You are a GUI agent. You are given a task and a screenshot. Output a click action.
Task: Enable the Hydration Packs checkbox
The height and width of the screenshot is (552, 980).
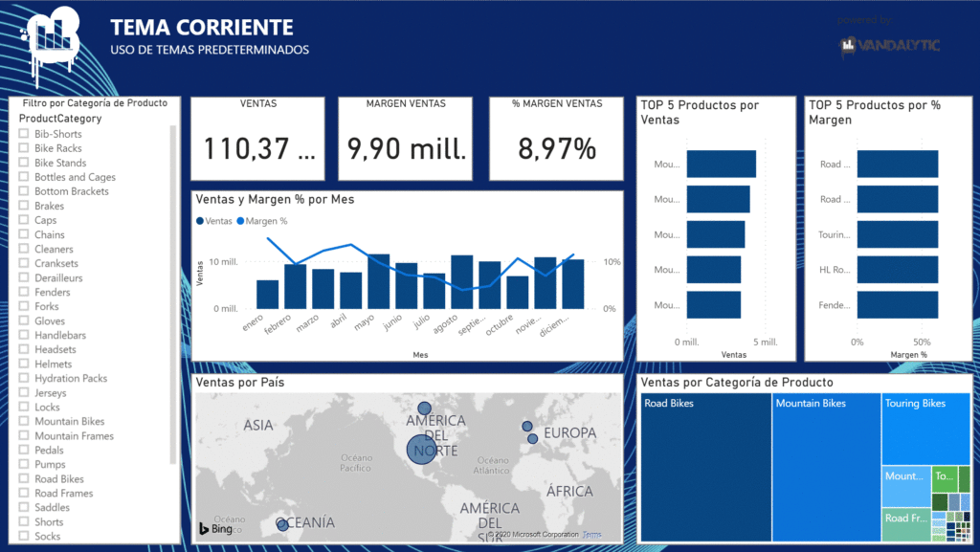point(24,378)
